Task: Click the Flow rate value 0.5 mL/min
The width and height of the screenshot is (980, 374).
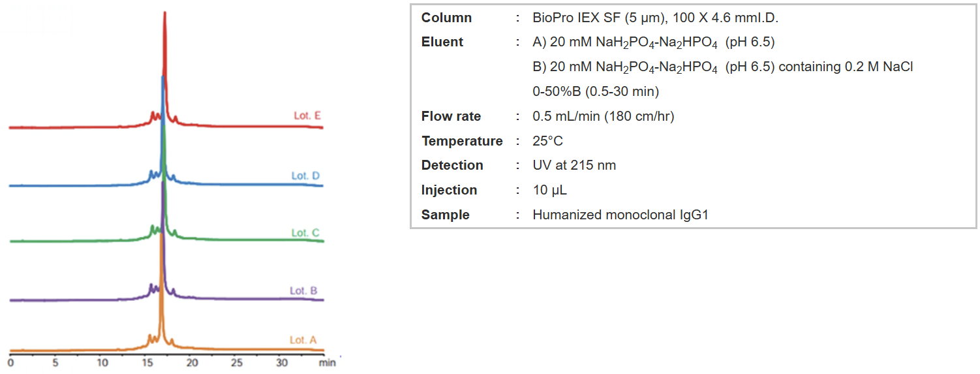Action: pos(603,116)
